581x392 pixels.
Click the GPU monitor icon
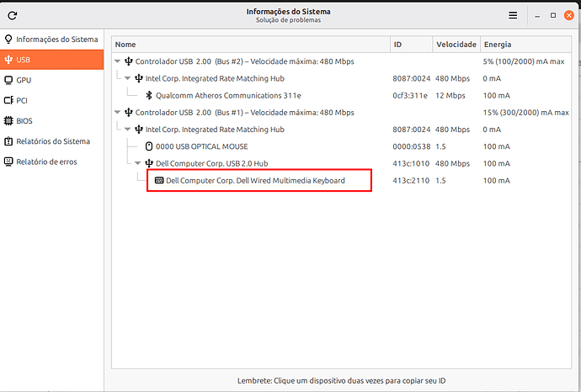coord(8,80)
